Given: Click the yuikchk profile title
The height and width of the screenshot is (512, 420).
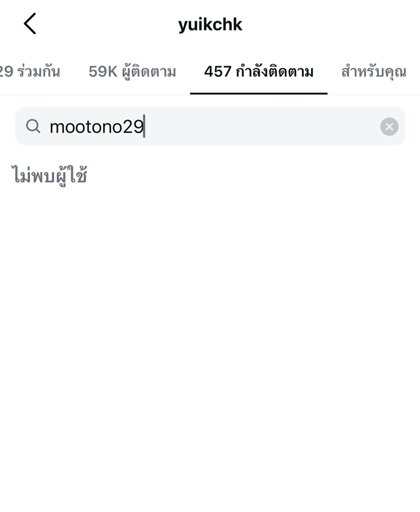Looking at the screenshot, I should click(210, 25).
